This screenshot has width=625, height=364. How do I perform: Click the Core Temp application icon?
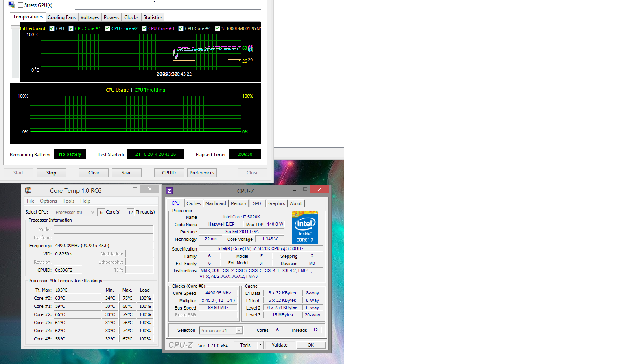point(28,190)
